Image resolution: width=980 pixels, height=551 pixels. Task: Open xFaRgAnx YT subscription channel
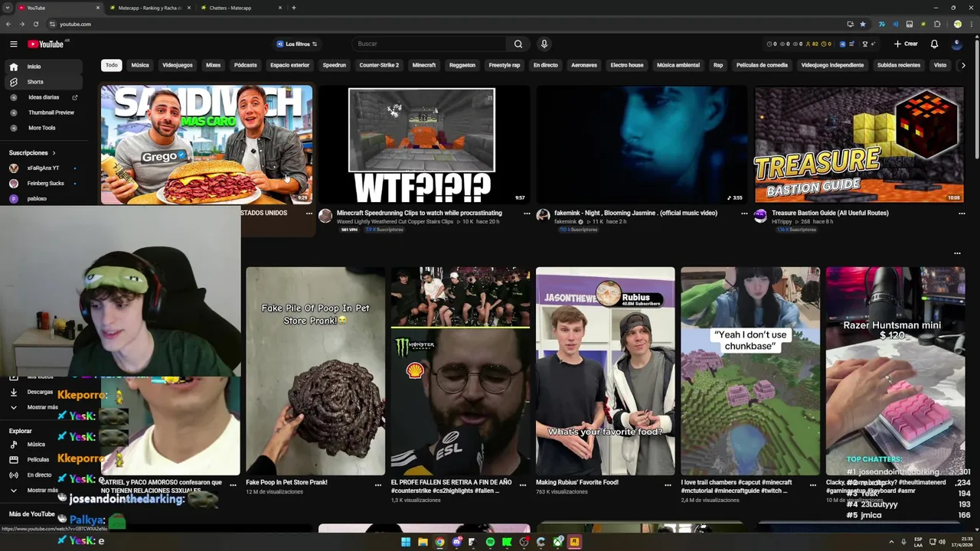pos(43,168)
